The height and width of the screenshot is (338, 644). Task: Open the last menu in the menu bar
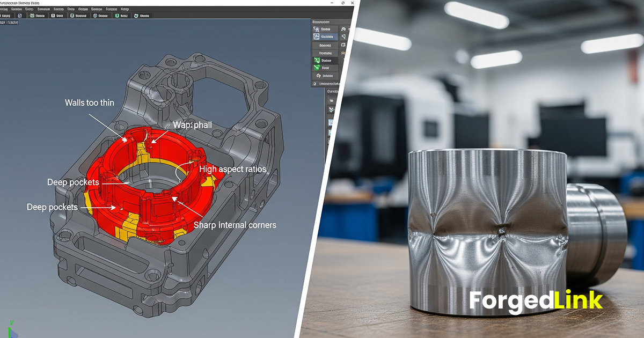[125, 9]
